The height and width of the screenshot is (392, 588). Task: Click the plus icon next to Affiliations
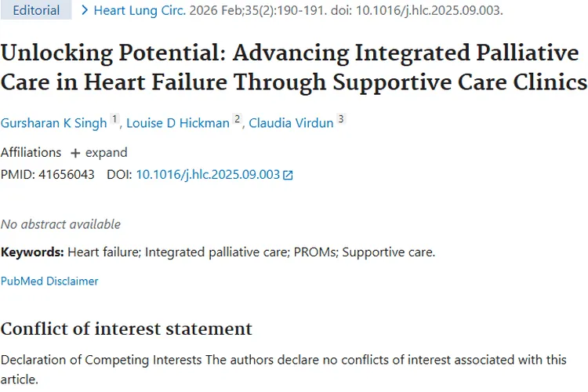pyautogui.click(x=75, y=152)
